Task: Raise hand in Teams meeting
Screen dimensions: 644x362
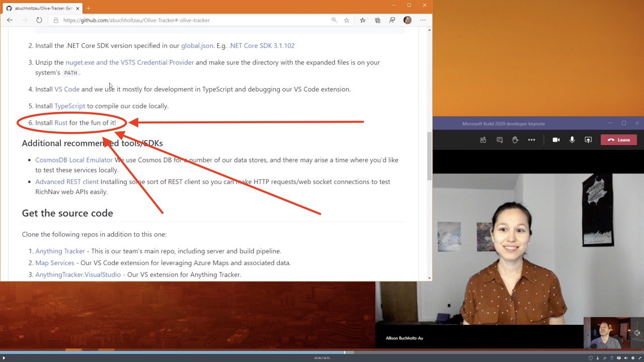Action: pyautogui.click(x=515, y=140)
